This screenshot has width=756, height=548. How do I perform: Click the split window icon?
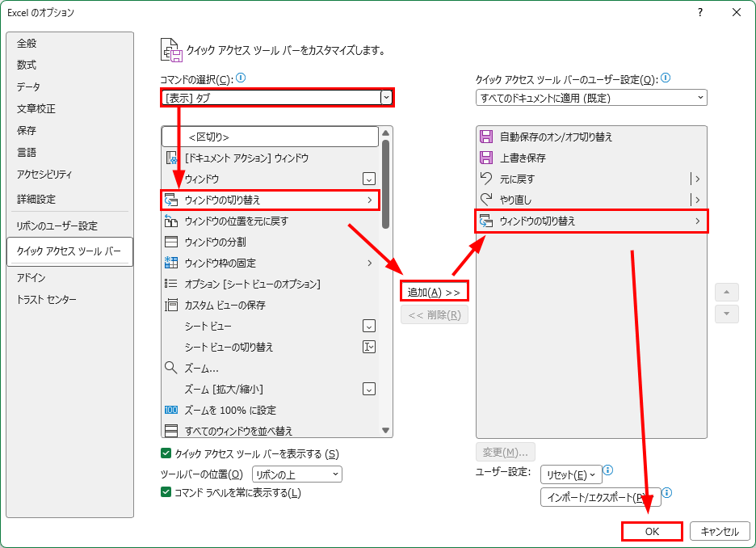[x=171, y=242]
